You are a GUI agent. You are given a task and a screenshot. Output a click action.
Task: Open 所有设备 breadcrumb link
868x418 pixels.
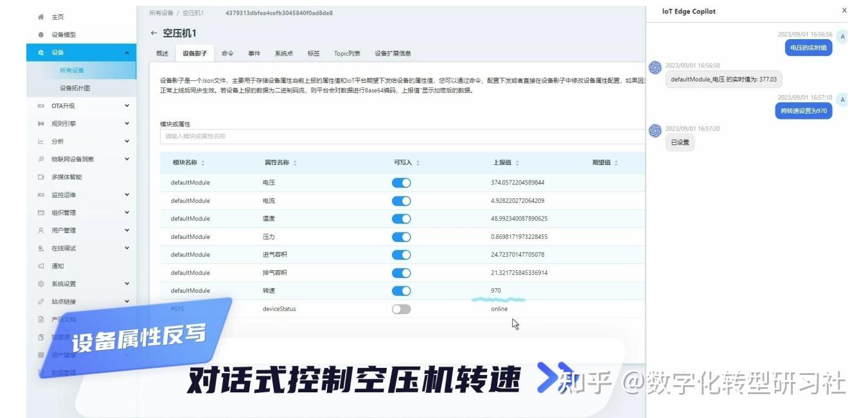click(x=161, y=13)
